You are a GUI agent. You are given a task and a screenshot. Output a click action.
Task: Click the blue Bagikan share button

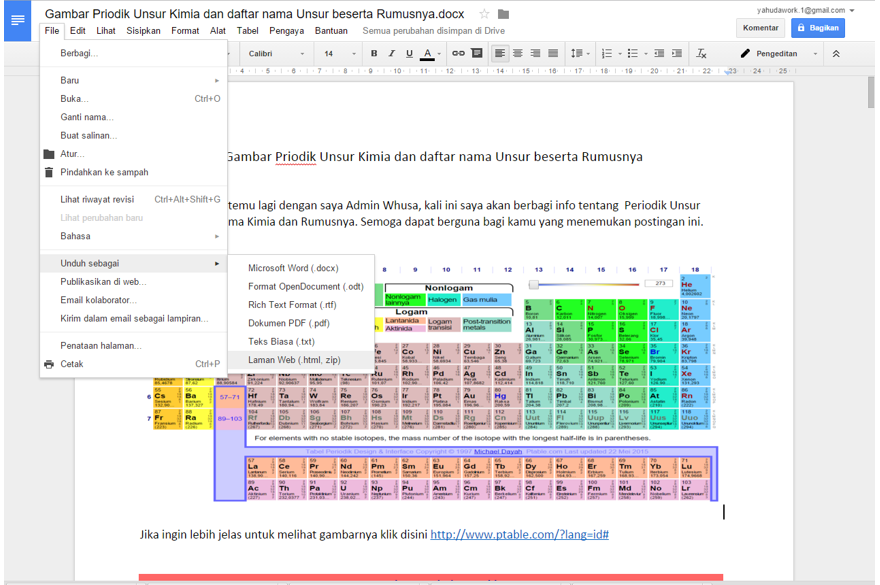[818, 28]
